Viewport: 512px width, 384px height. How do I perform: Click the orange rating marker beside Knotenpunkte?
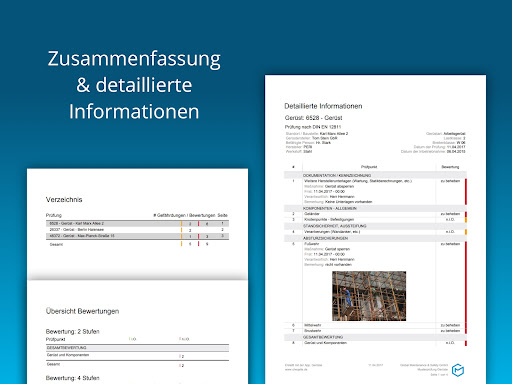466,220
